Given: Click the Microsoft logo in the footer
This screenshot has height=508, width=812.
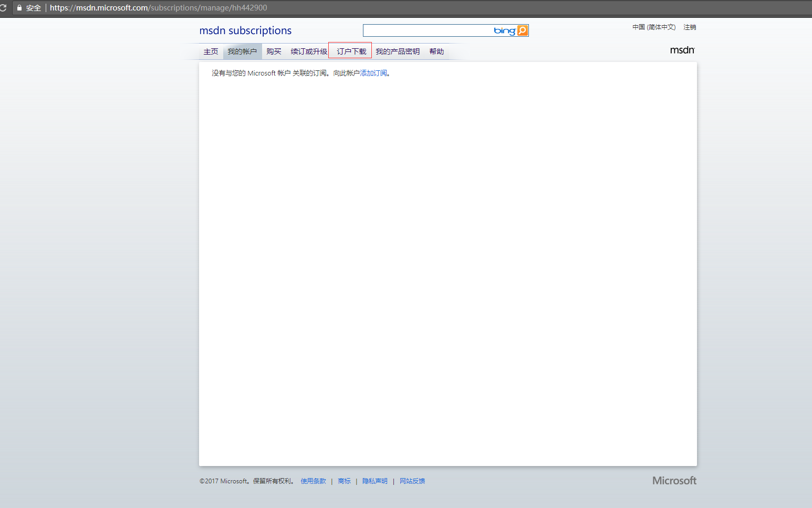Looking at the screenshot, I should (x=674, y=481).
